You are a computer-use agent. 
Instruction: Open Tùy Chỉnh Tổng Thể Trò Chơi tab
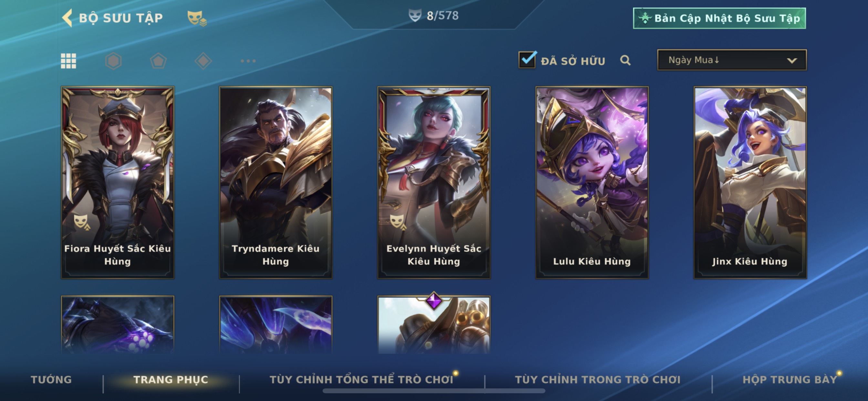[x=361, y=379]
